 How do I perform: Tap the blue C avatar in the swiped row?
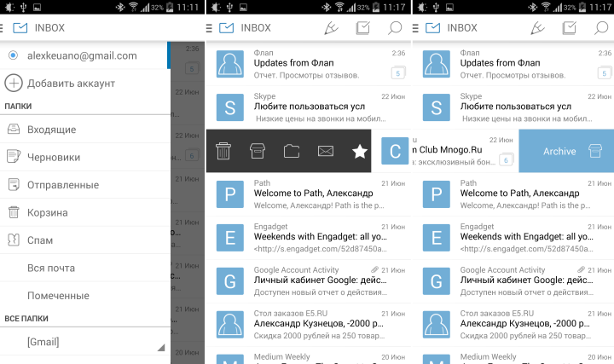pos(395,152)
